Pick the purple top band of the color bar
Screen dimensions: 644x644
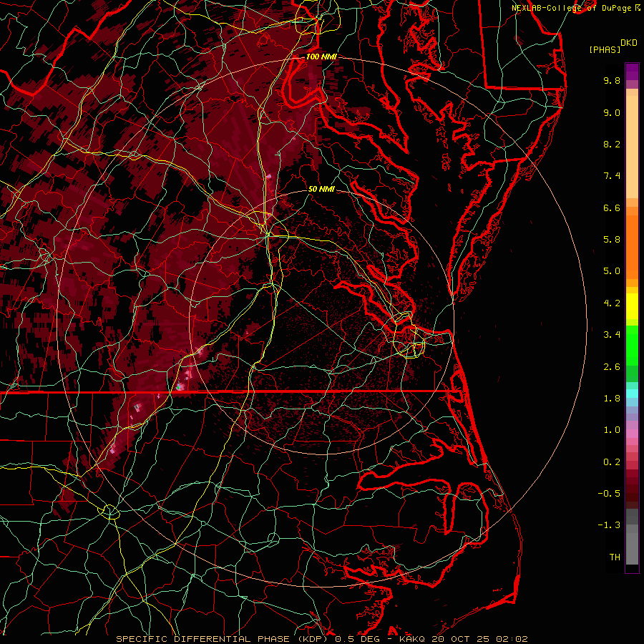[632, 72]
